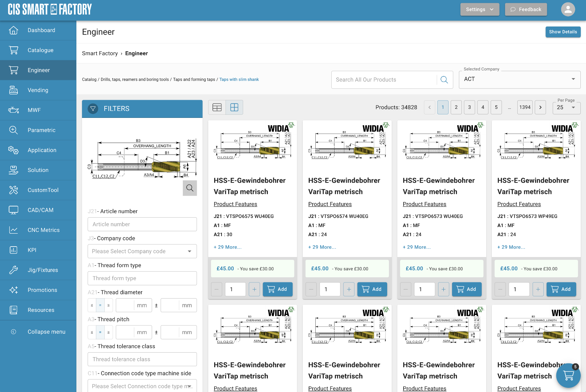Increase quantity for VTSPO6574 WU40EG product
Image resolution: width=586 pixels, height=392 pixels.
349,289
